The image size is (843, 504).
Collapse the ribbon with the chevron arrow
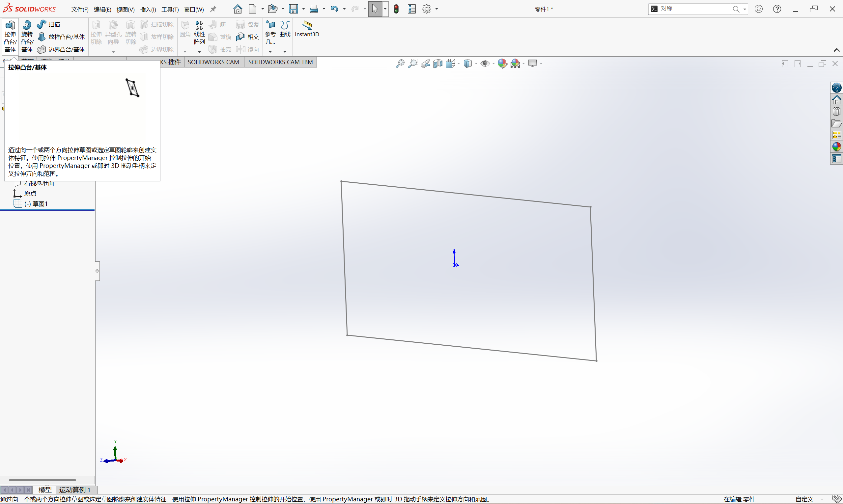pyautogui.click(x=836, y=50)
